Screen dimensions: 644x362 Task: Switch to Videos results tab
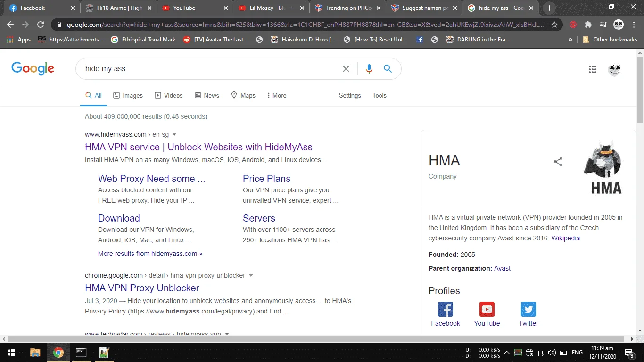[x=169, y=95]
